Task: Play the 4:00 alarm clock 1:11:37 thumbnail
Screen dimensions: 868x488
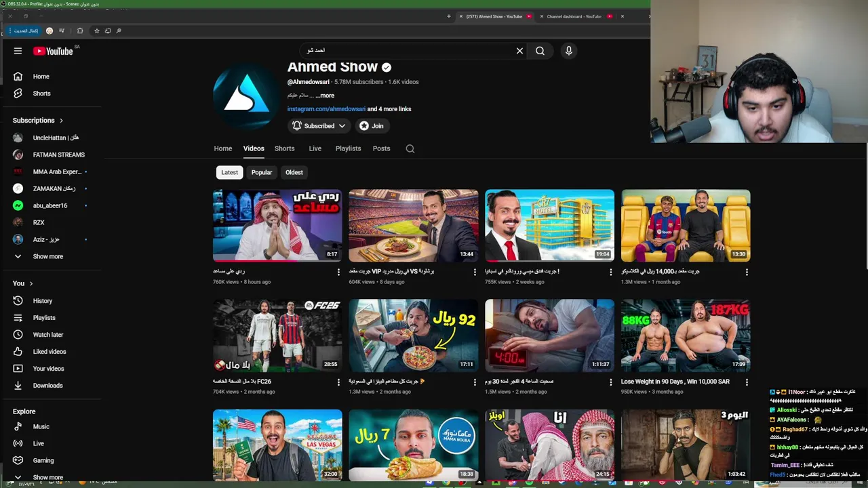Action: click(x=549, y=335)
